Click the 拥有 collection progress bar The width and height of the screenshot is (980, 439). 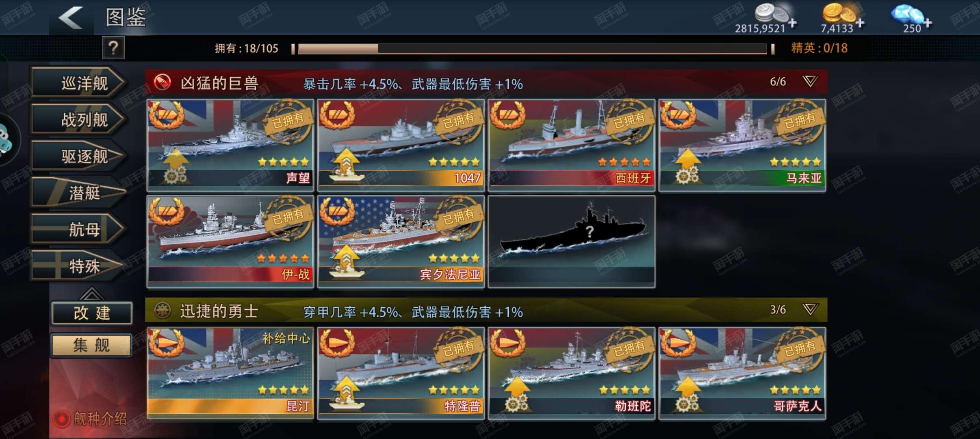coord(533,49)
